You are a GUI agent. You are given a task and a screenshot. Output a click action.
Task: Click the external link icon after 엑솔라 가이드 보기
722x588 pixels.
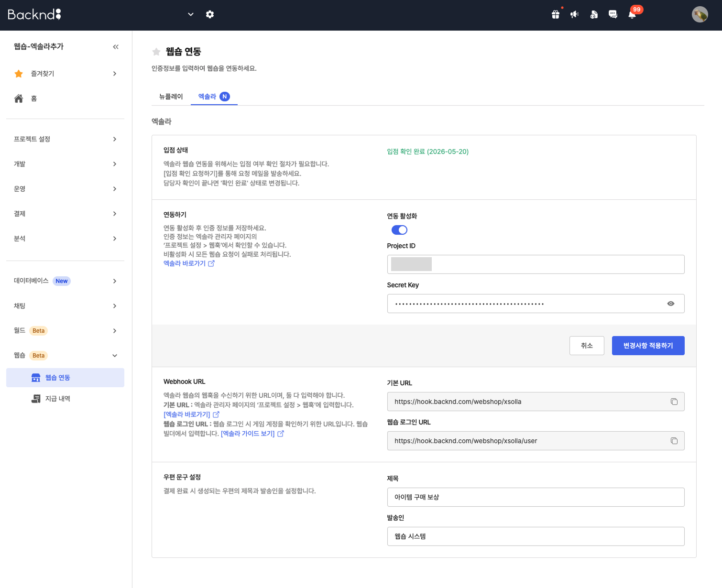[281, 434]
